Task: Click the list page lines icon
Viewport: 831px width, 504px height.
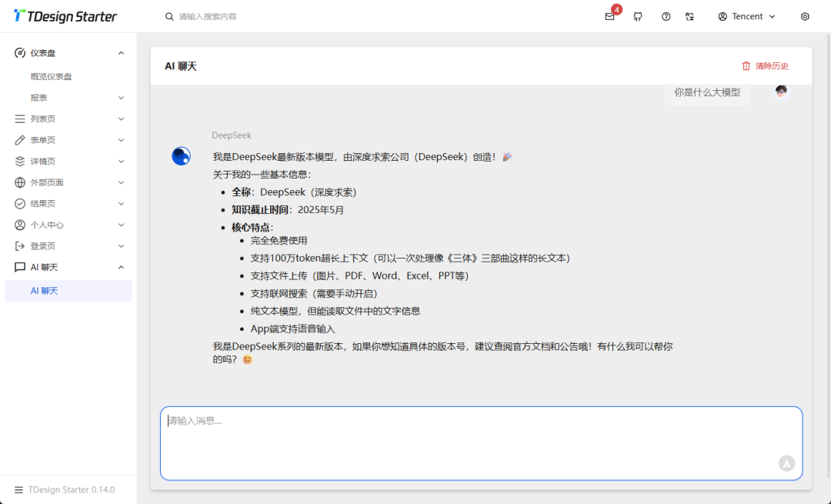Action: point(19,118)
